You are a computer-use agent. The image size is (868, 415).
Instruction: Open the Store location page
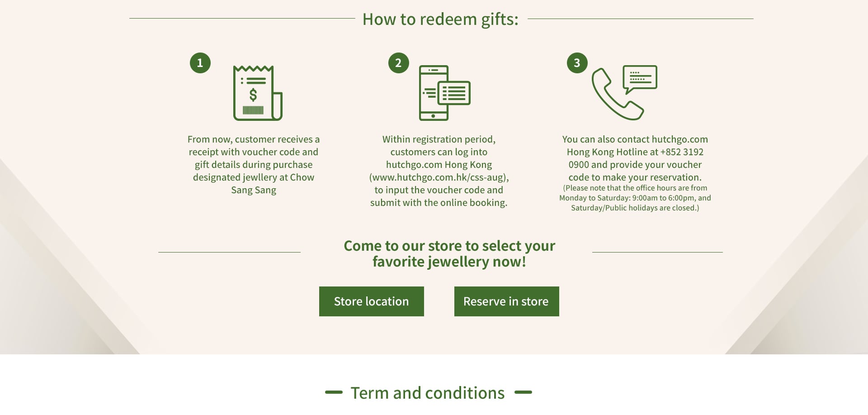tap(371, 301)
